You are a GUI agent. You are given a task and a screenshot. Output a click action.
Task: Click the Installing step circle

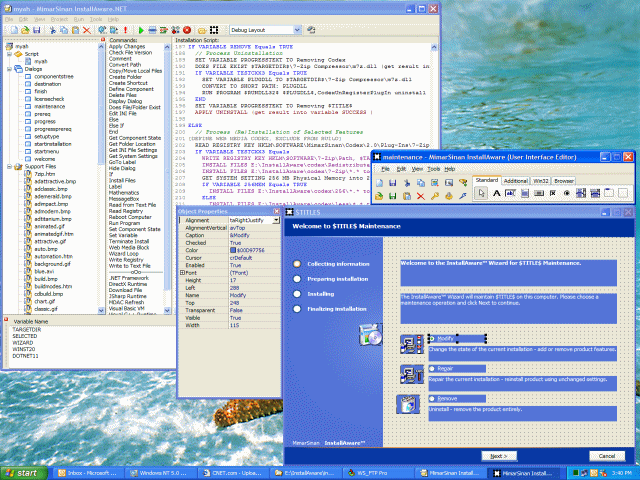(x=297, y=294)
